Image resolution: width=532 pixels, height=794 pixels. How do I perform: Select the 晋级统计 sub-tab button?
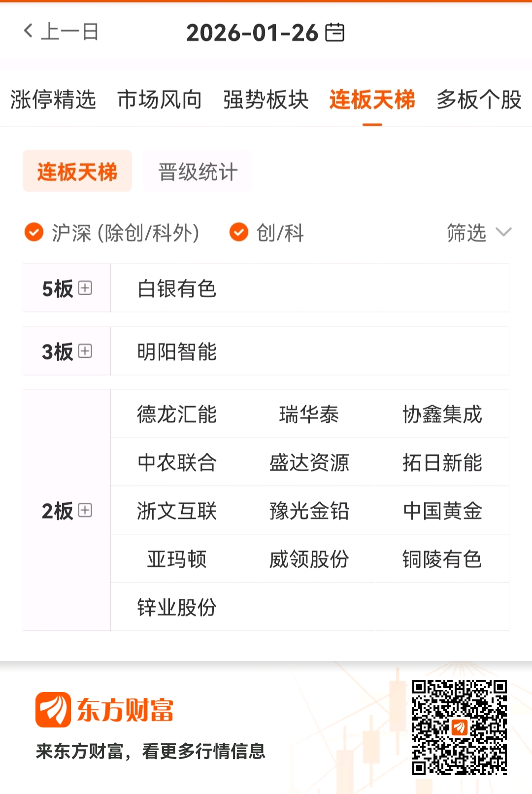tap(198, 171)
